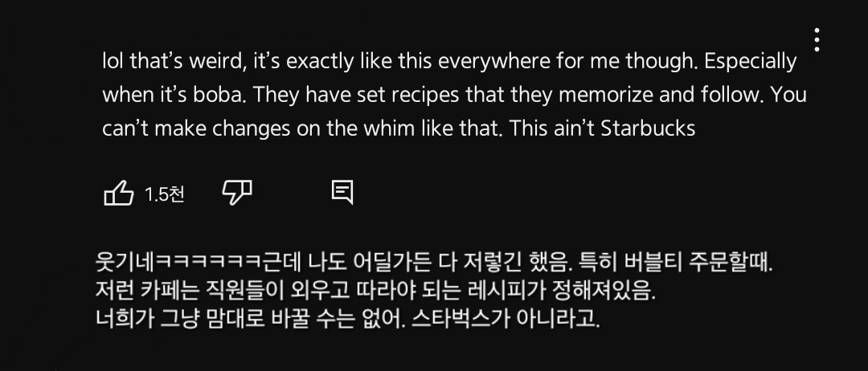Open the three-dot more options menu

coord(817,40)
